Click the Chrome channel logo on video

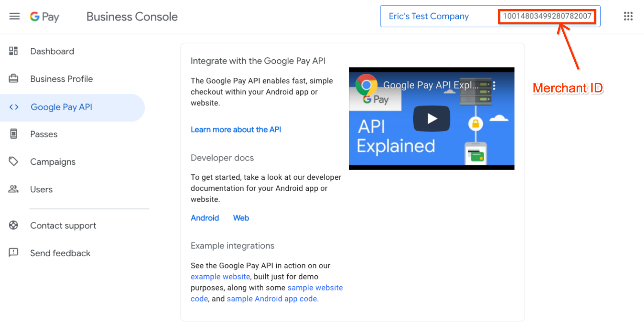(366, 85)
